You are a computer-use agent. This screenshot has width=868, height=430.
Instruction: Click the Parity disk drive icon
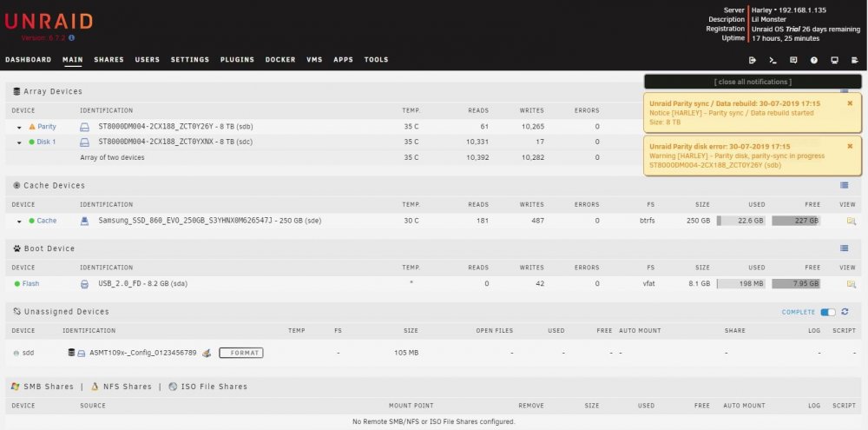[84, 127]
